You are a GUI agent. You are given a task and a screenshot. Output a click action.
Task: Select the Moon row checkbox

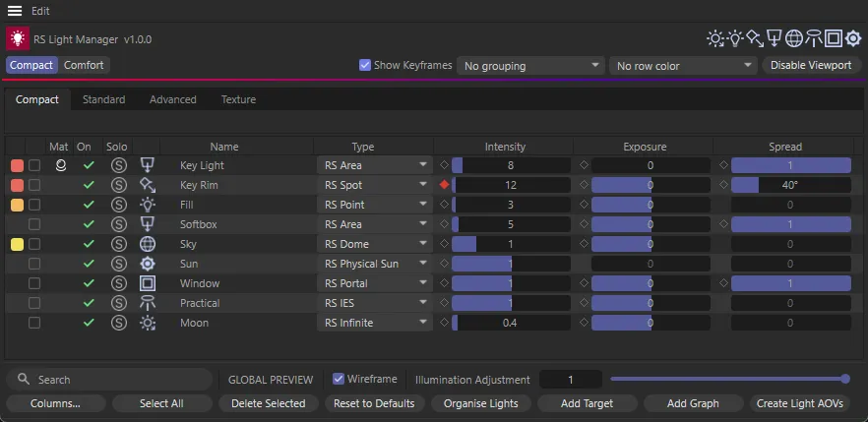click(34, 323)
